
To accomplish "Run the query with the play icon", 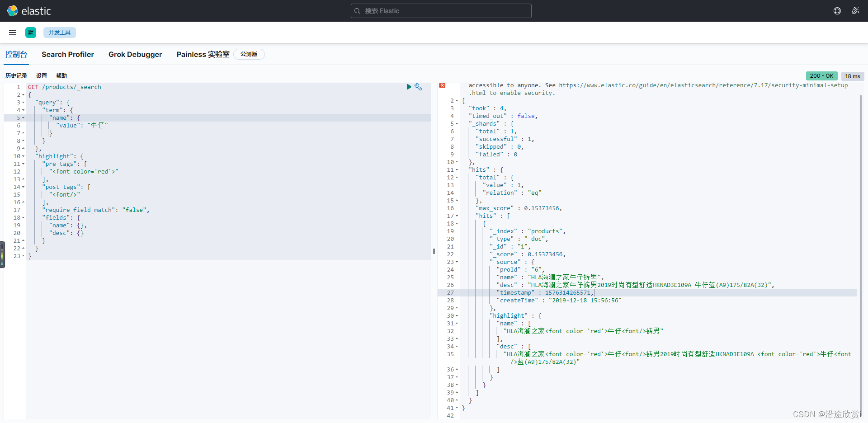I will [x=409, y=87].
